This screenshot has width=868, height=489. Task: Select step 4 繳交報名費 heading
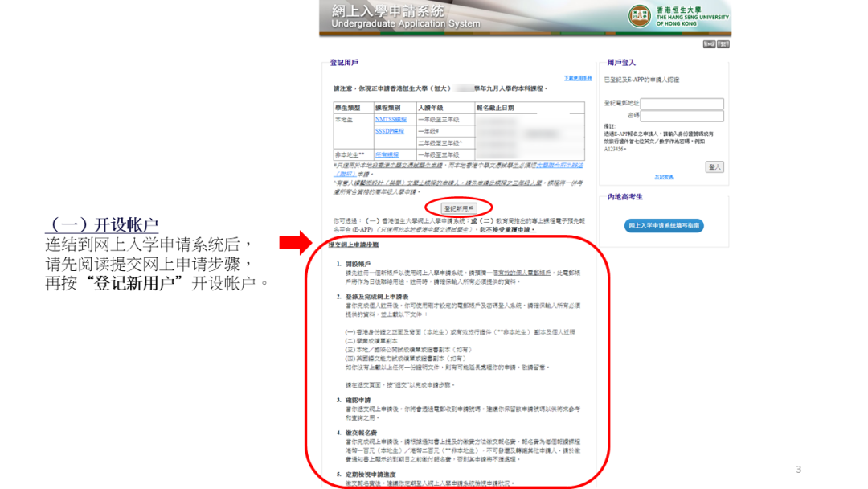361,433
